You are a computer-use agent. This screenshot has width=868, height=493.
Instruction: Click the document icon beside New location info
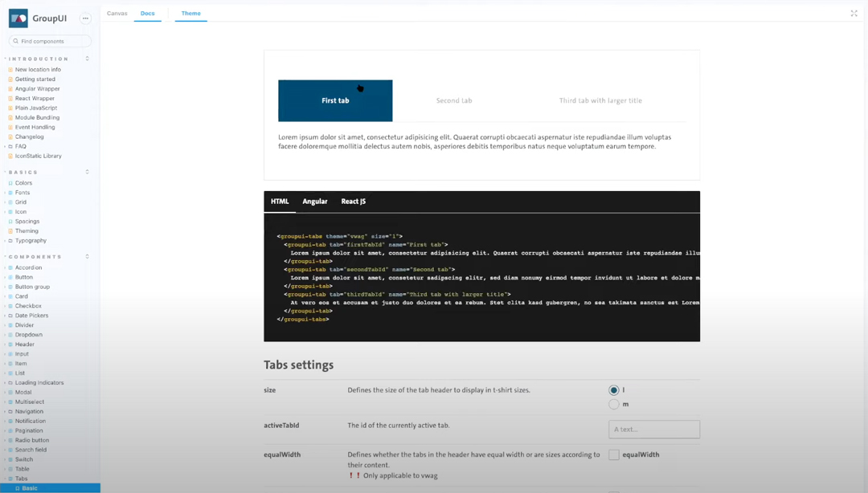tap(10, 70)
